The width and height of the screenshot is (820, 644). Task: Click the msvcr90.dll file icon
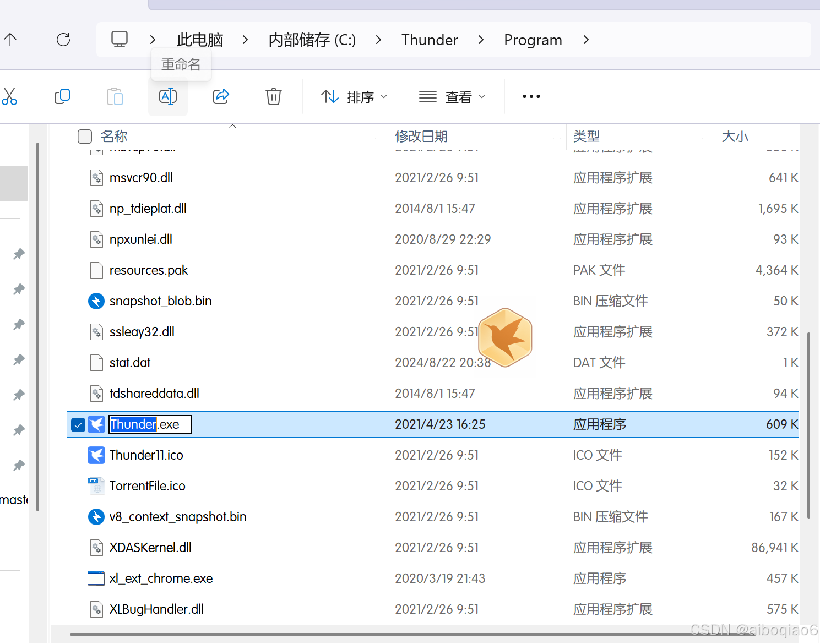[x=96, y=178]
